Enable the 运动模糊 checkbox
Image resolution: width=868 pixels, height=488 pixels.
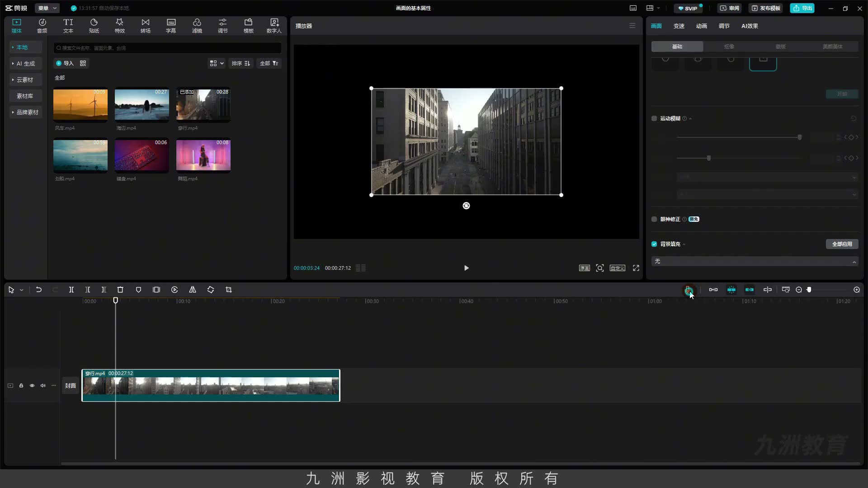[x=654, y=118]
